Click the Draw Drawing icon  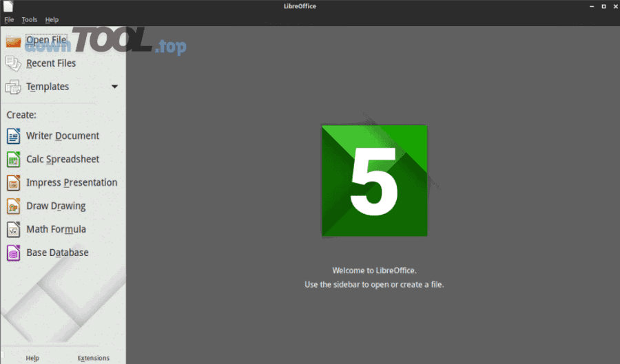click(x=13, y=206)
